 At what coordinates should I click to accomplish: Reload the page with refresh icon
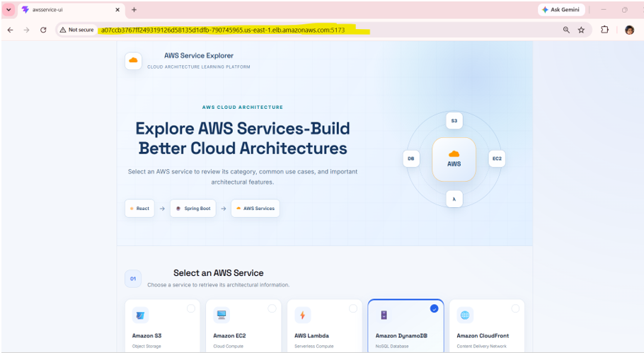click(43, 30)
